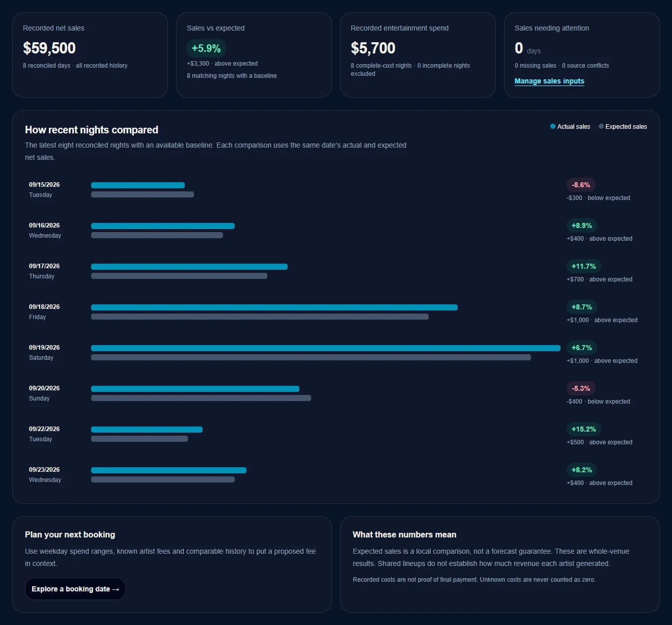Select the Actual sales legend dot
Viewport: 672px width, 625px height.
coord(553,126)
